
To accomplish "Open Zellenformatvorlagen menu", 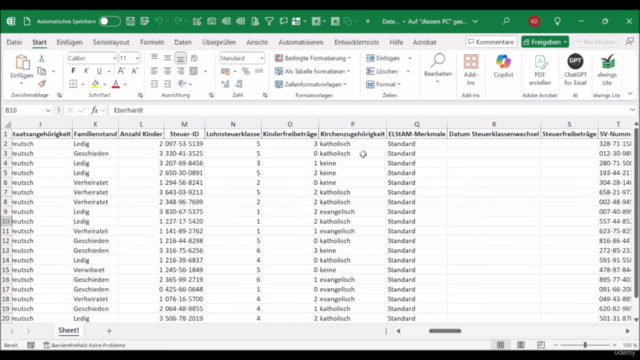I will 311,84.
